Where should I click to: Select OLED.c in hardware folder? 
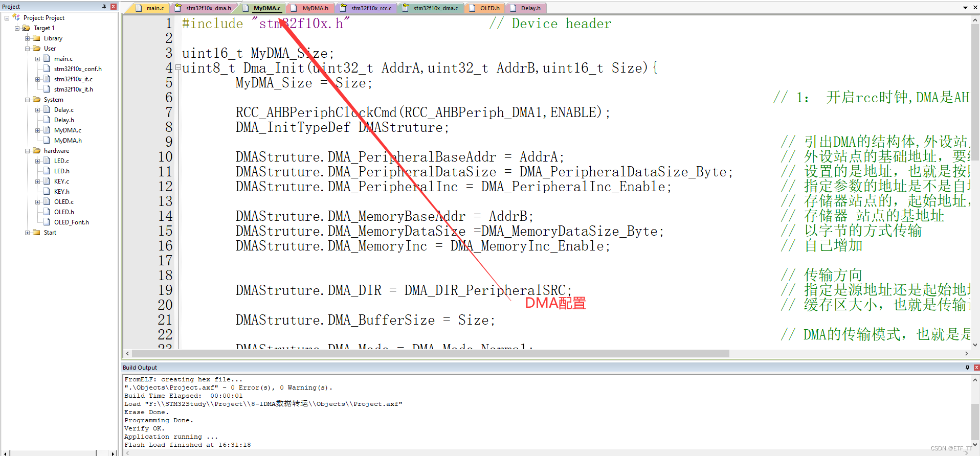(63, 202)
